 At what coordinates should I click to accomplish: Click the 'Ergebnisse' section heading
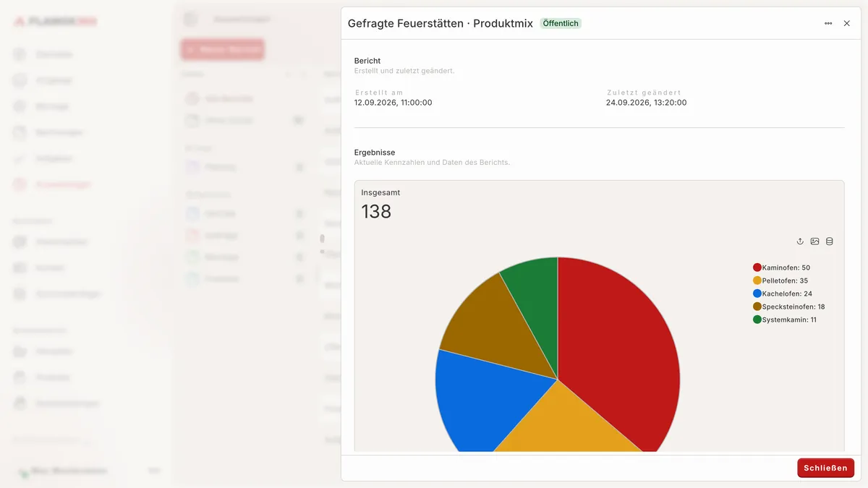point(375,153)
